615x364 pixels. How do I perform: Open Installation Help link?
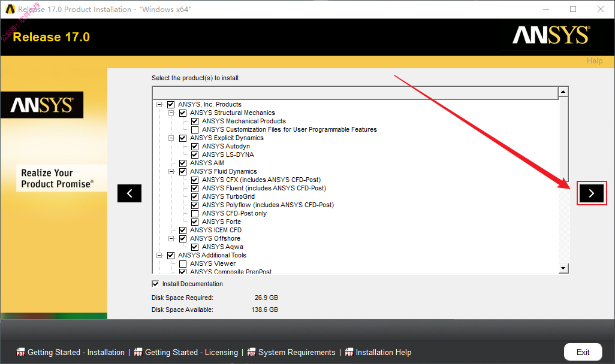384,352
